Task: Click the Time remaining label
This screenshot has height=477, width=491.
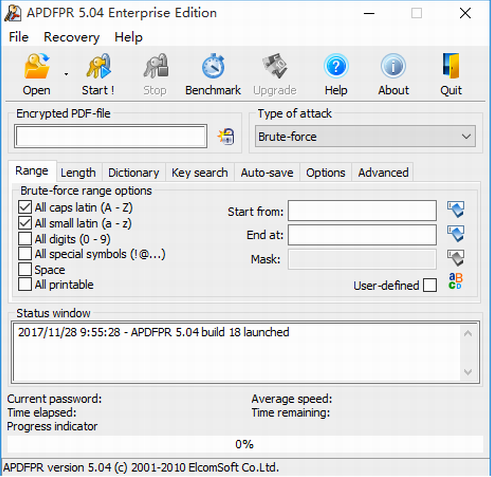Action: tap(291, 413)
